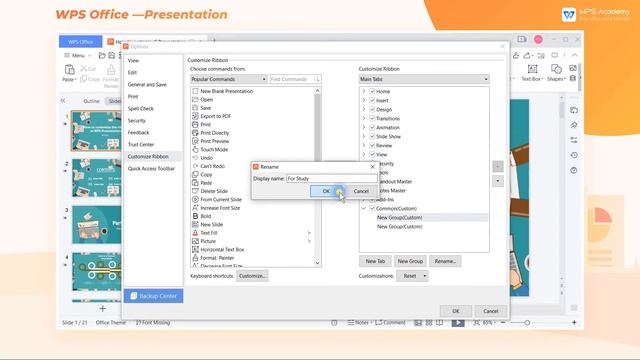Toggle the Design tab checkbox

pyautogui.click(x=372, y=109)
